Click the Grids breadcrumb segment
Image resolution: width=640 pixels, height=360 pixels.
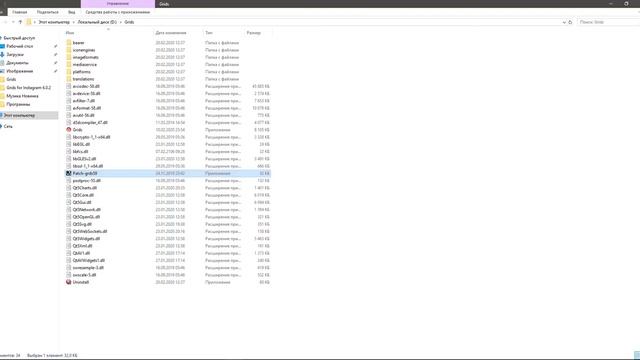coord(129,22)
